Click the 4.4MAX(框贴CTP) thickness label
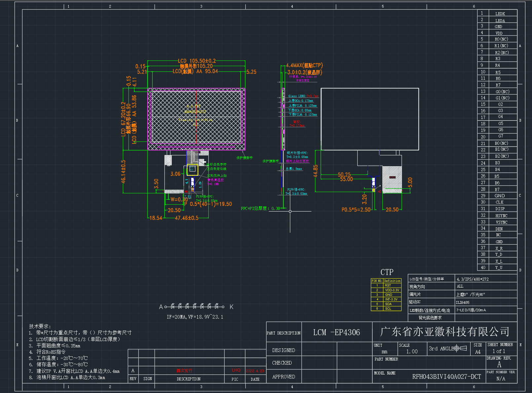Screen dimensions: 532x393 304,65
